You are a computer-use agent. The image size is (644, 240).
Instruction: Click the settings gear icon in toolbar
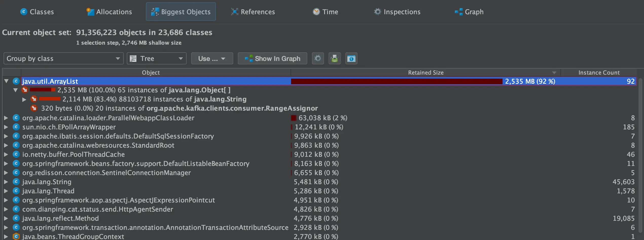318,58
